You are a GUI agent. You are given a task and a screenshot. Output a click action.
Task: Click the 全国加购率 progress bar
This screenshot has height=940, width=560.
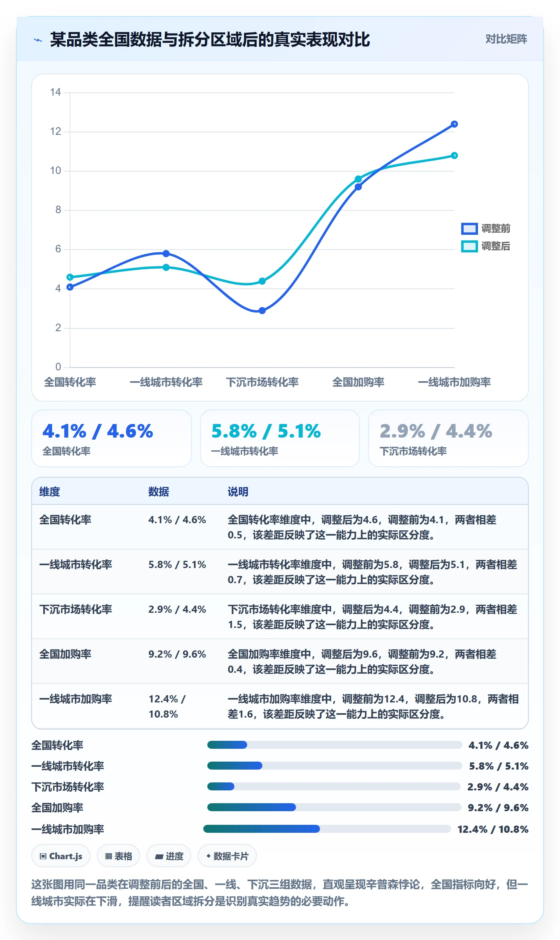click(334, 807)
